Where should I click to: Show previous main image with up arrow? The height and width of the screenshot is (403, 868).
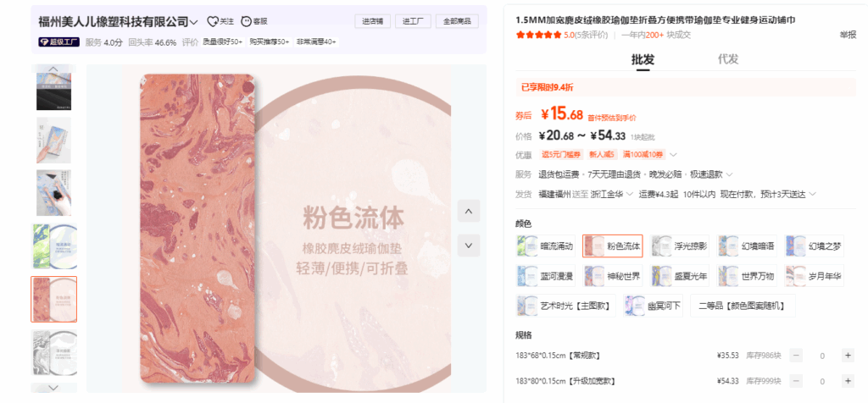(x=469, y=211)
